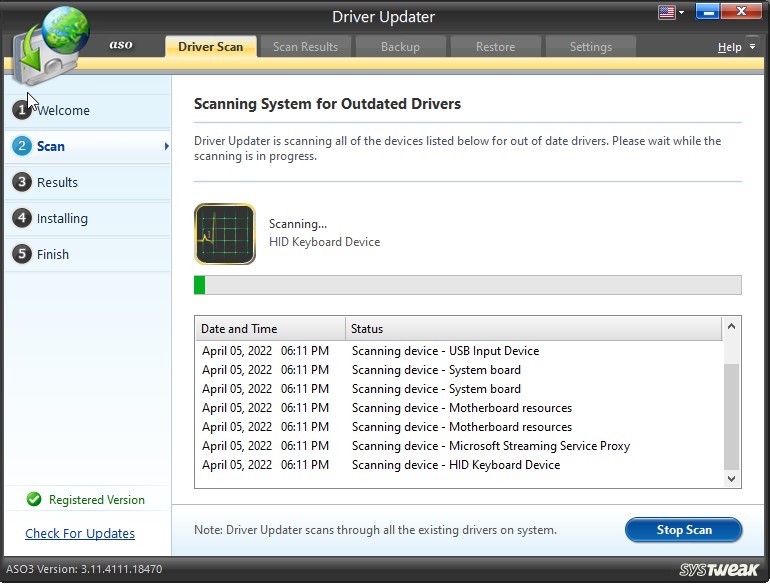Image resolution: width=770 pixels, height=585 pixels.
Task: Select the Scan step in sidebar
Action: 87,146
